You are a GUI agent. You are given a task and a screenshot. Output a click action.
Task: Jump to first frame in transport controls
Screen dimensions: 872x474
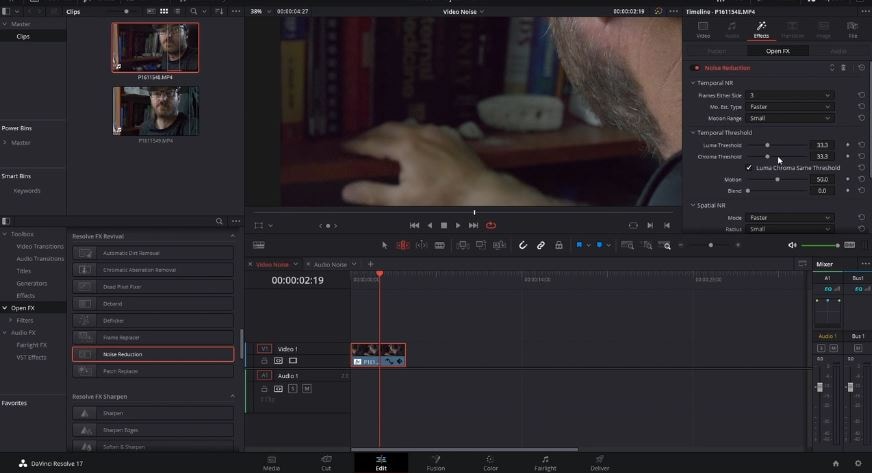414,225
